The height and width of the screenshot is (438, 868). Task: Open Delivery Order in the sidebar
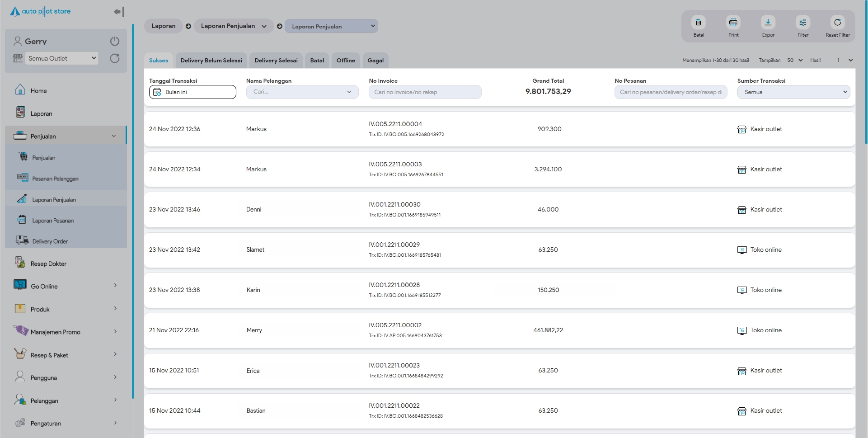pos(50,241)
